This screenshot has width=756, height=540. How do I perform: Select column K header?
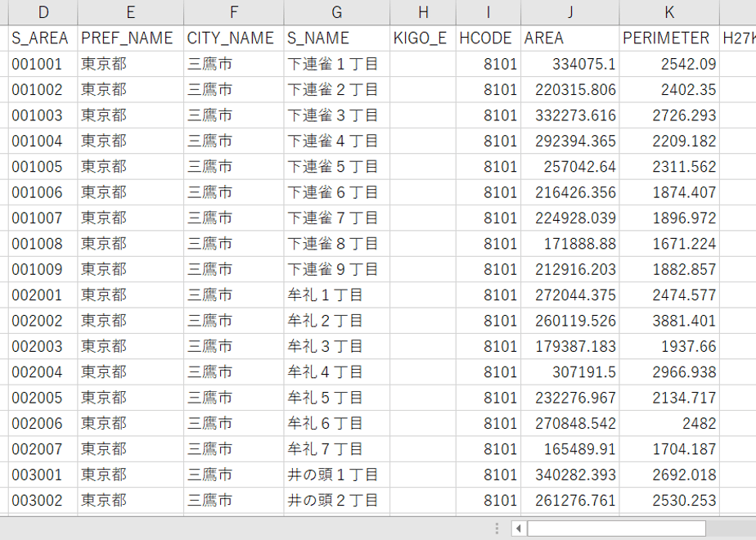click(x=669, y=12)
